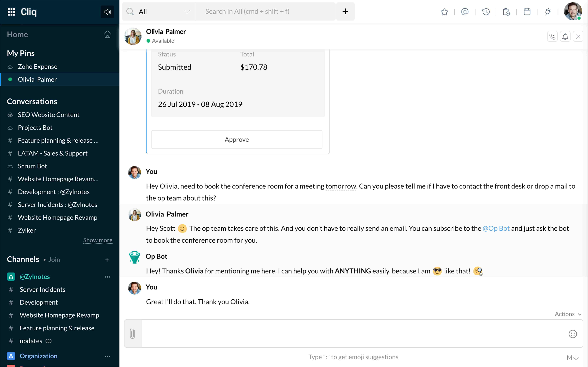Open the apps grid launcher icon

(x=11, y=12)
